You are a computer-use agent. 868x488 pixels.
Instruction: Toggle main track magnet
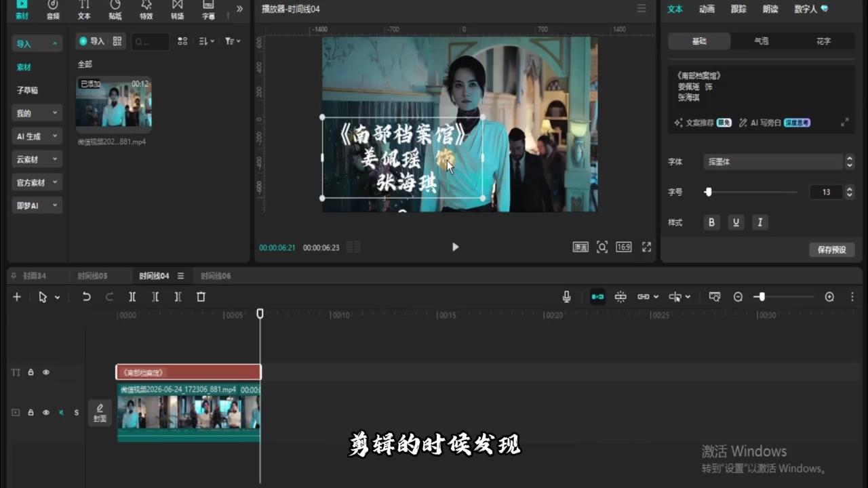(597, 297)
